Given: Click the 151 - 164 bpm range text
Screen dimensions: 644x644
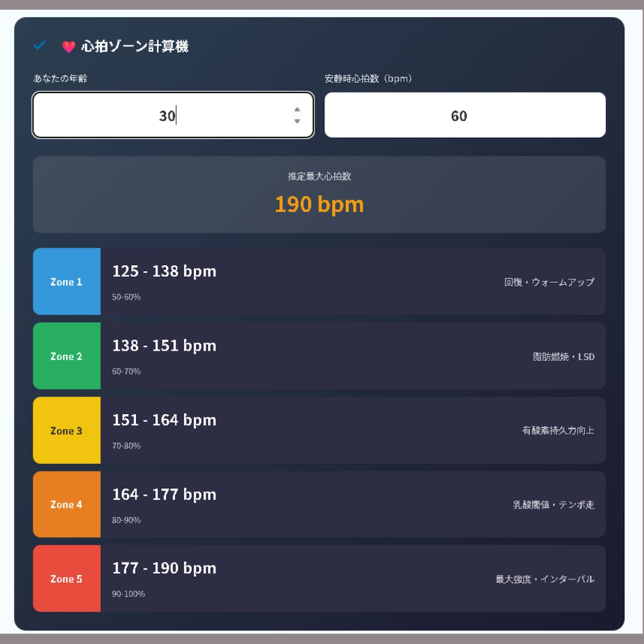Looking at the screenshot, I should 164,420.
